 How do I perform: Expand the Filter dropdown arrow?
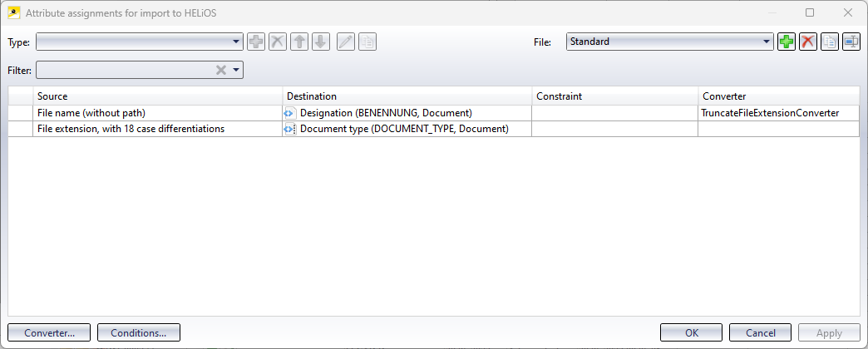(236, 71)
